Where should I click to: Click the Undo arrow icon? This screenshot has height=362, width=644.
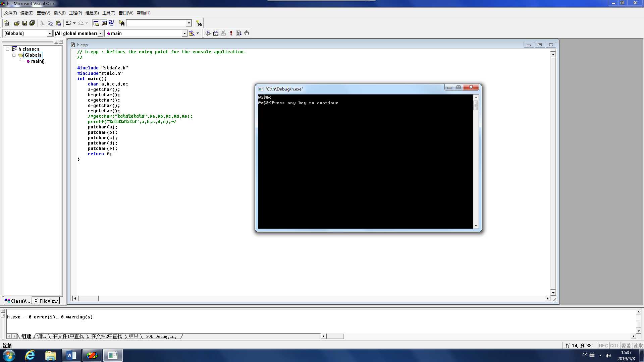tap(68, 23)
